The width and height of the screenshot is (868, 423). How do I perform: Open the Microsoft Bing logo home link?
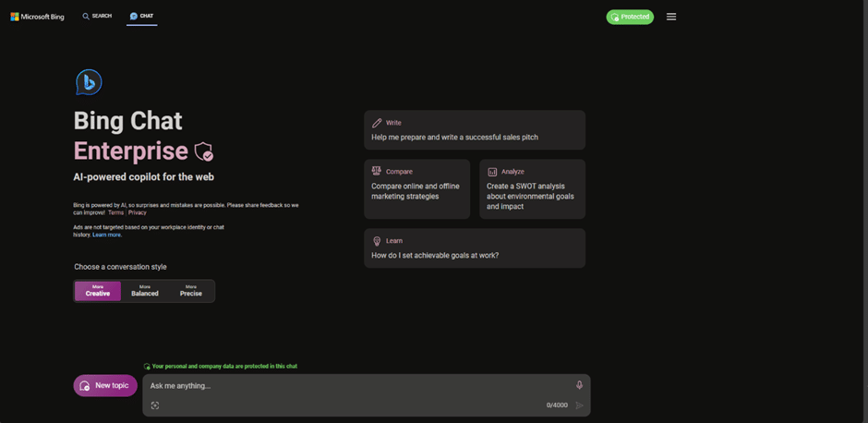(x=38, y=17)
